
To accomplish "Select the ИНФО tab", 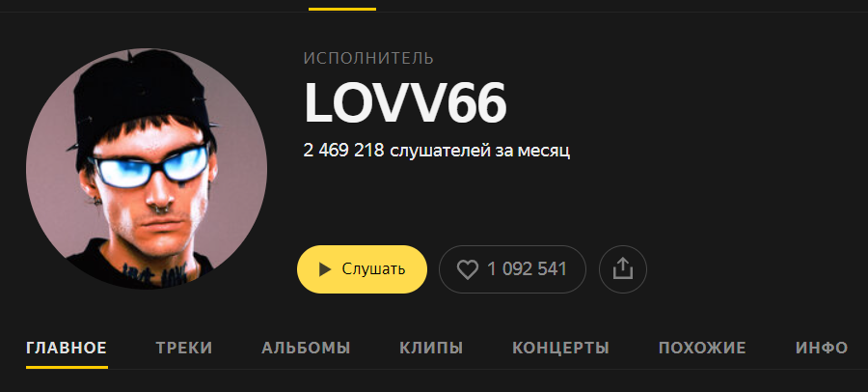I will coord(822,349).
